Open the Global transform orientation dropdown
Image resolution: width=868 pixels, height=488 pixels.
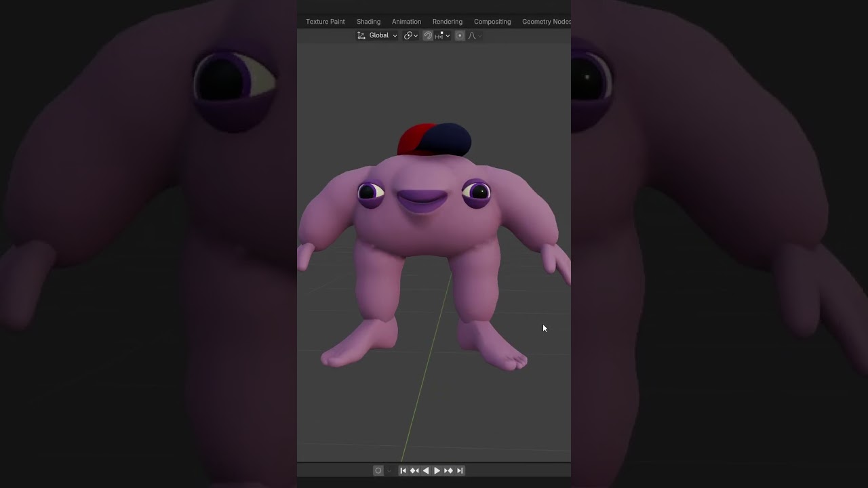pyautogui.click(x=377, y=35)
